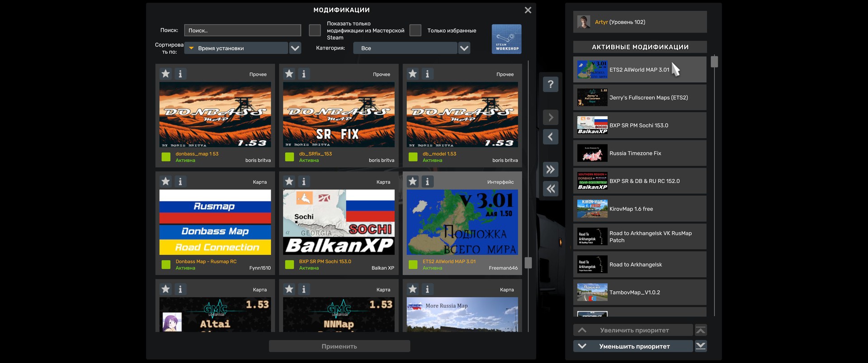This screenshot has height=363, width=868.
Task: Open the category 'Все' combo box
Action: tap(405, 48)
